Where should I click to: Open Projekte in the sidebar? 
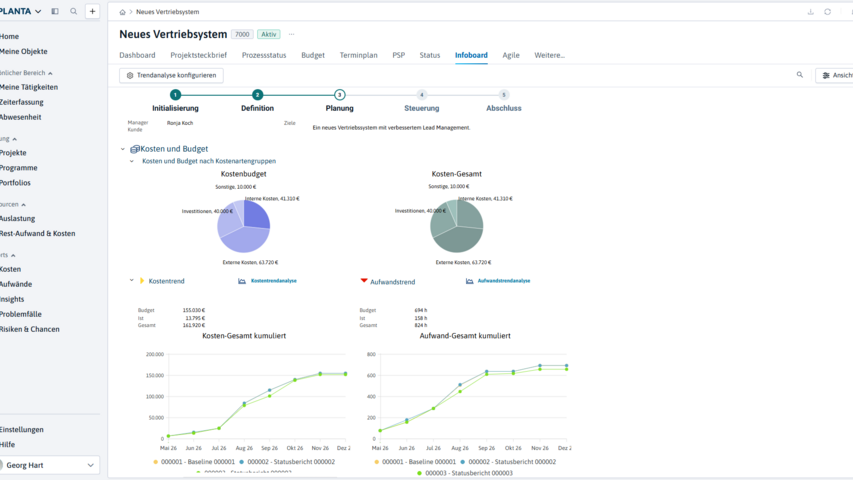pos(13,153)
